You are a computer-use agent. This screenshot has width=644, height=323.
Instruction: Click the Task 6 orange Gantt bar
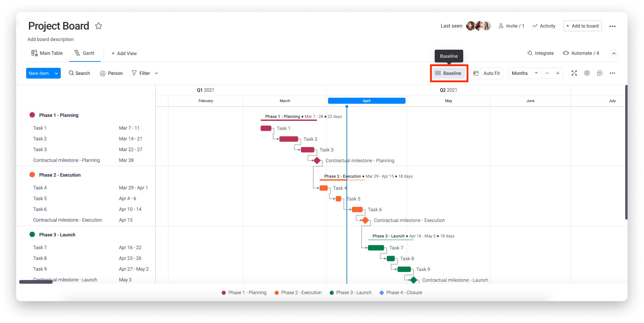pyautogui.click(x=357, y=210)
